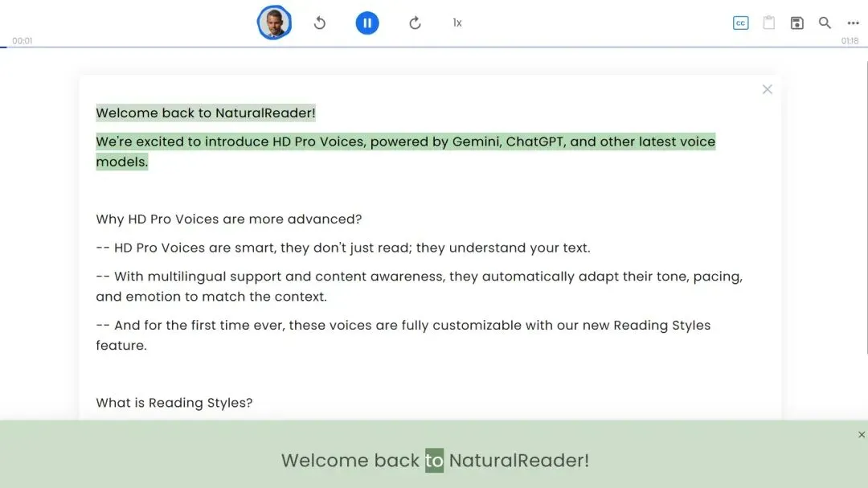This screenshot has height=488, width=868.
Task: Pause playback with the blue button
Action: [367, 23]
